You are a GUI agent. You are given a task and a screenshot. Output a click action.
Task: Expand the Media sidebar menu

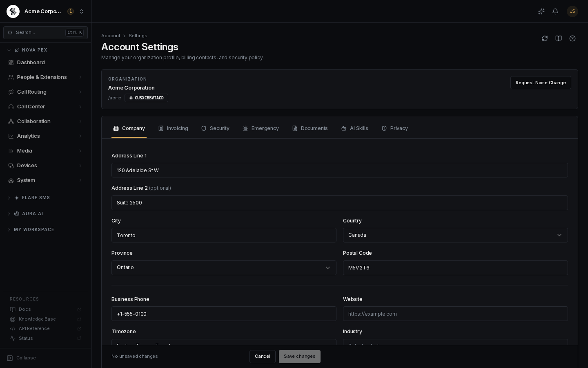tap(45, 151)
